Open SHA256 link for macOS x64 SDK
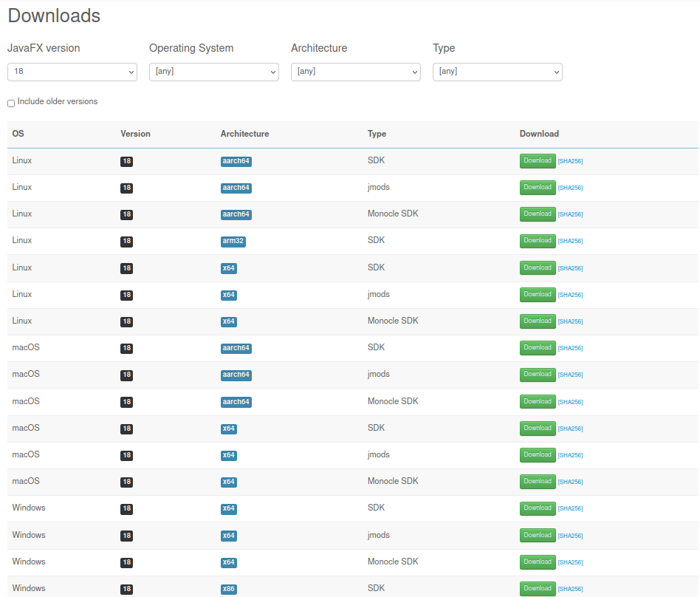 (571, 429)
